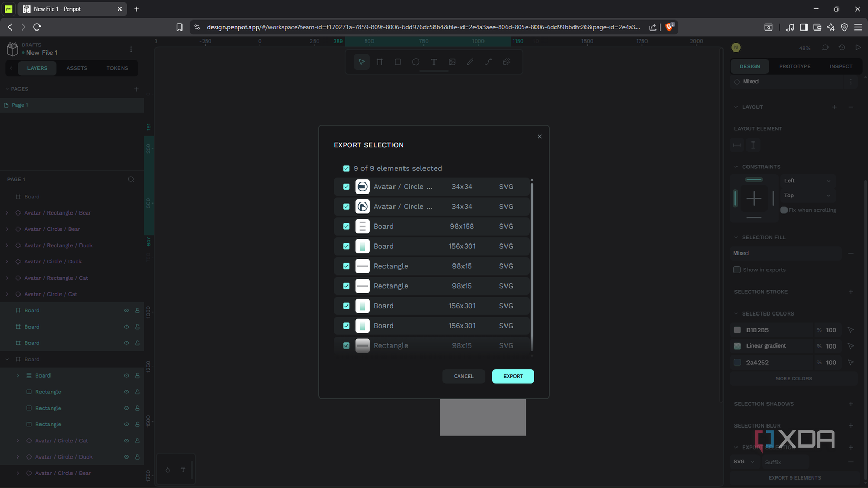868x488 pixels.
Task: Select Page 1 in the pages list
Action: point(72,105)
